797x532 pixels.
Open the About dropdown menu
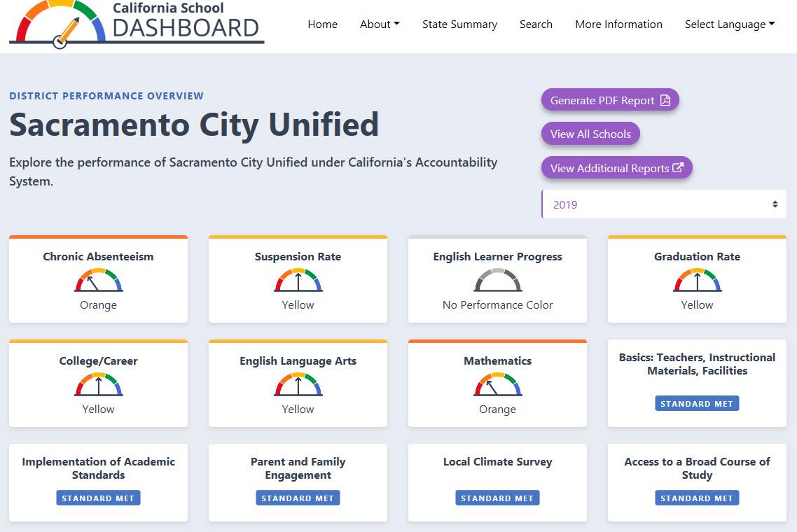[380, 24]
